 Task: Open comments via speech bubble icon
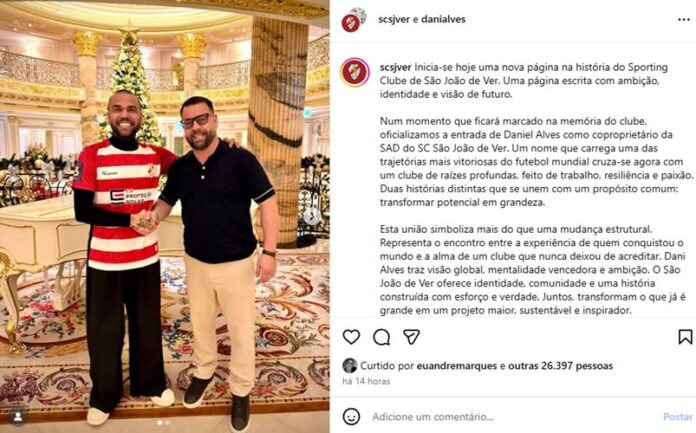pos(381,337)
